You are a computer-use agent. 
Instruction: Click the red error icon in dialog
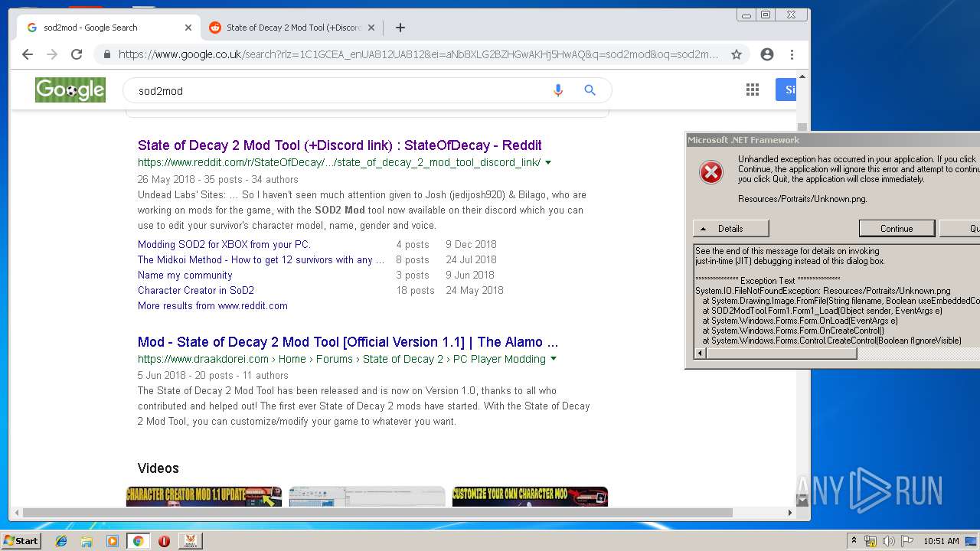(711, 172)
